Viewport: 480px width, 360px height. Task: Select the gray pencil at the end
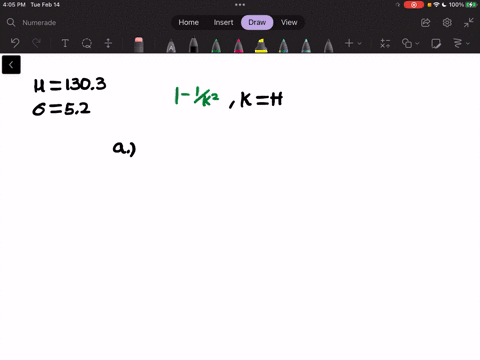coord(328,46)
